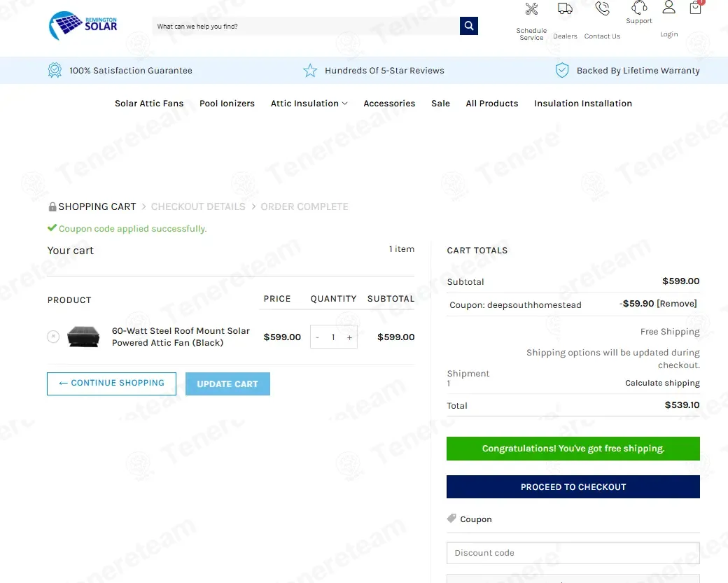Click the Remington Solar logo
The image size is (728, 583).
[x=83, y=25]
